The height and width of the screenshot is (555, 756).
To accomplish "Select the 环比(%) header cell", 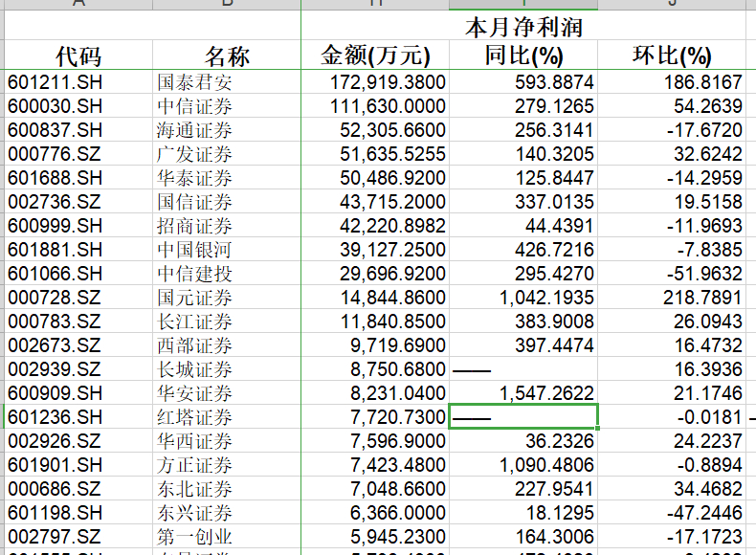I will point(672,55).
